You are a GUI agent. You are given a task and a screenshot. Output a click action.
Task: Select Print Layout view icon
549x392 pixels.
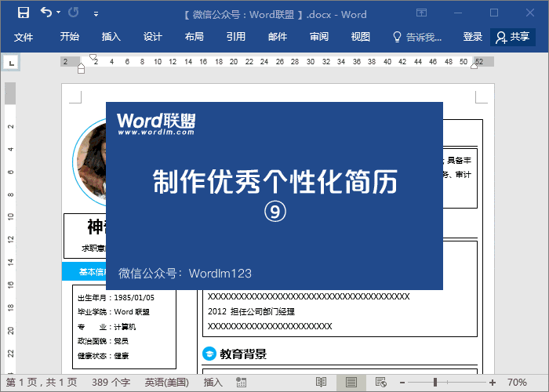point(351,383)
